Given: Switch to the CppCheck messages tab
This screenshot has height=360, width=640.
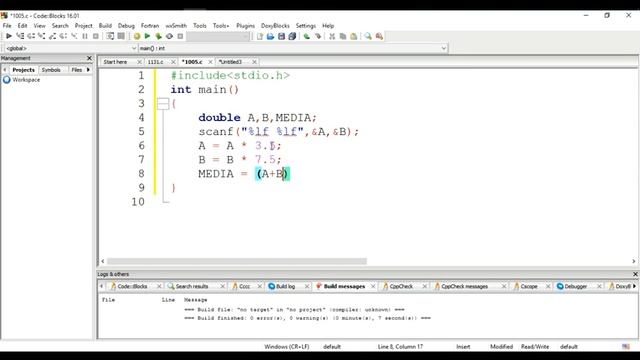Looking at the screenshot, I should [464, 287].
